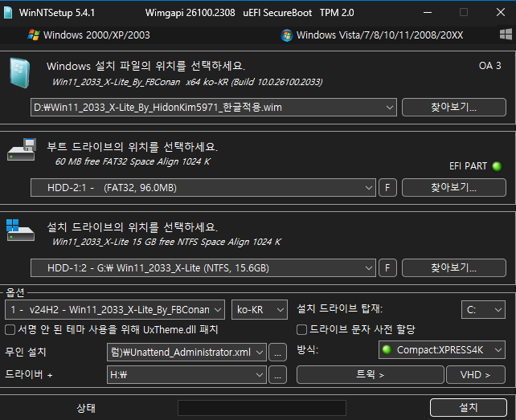
Task: Click the Win11_2033_X-Lite_By_FBConan build info text
Action: [187, 82]
